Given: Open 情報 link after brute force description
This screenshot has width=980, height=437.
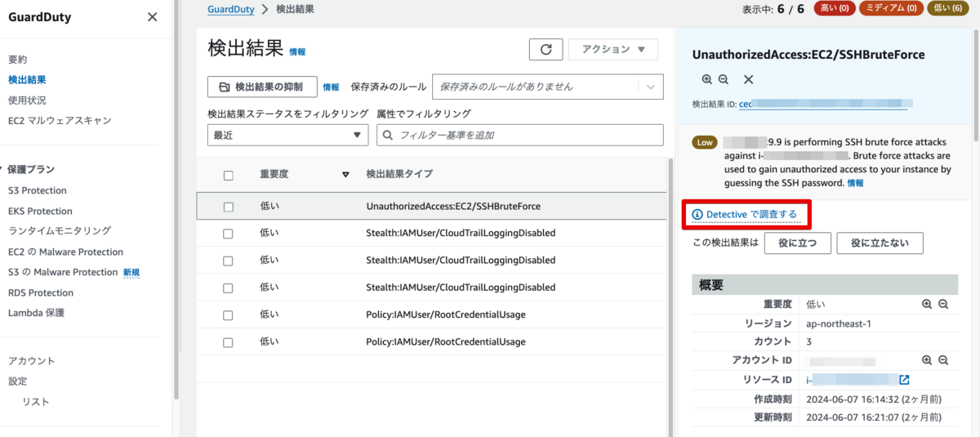Looking at the screenshot, I should click(855, 184).
